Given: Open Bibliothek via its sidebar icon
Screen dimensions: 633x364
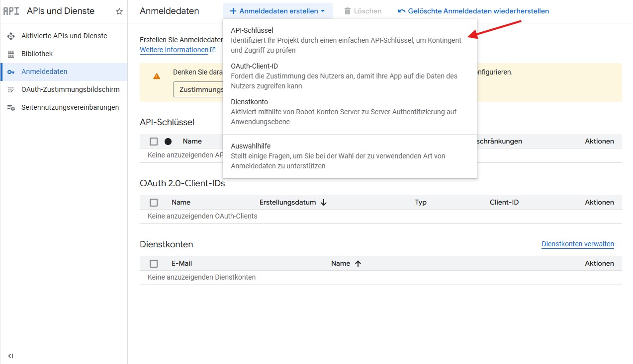Looking at the screenshot, I should pos(11,54).
